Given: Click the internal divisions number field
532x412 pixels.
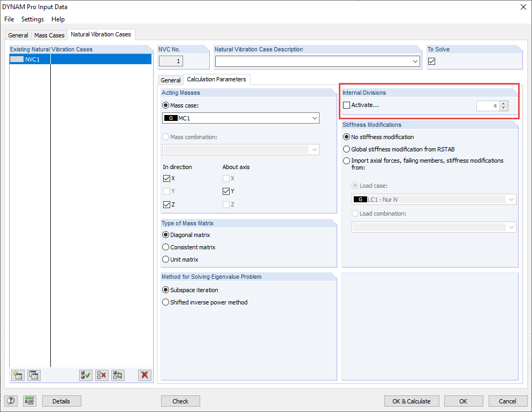Looking at the screenshot, I should (x=488, y=106).
